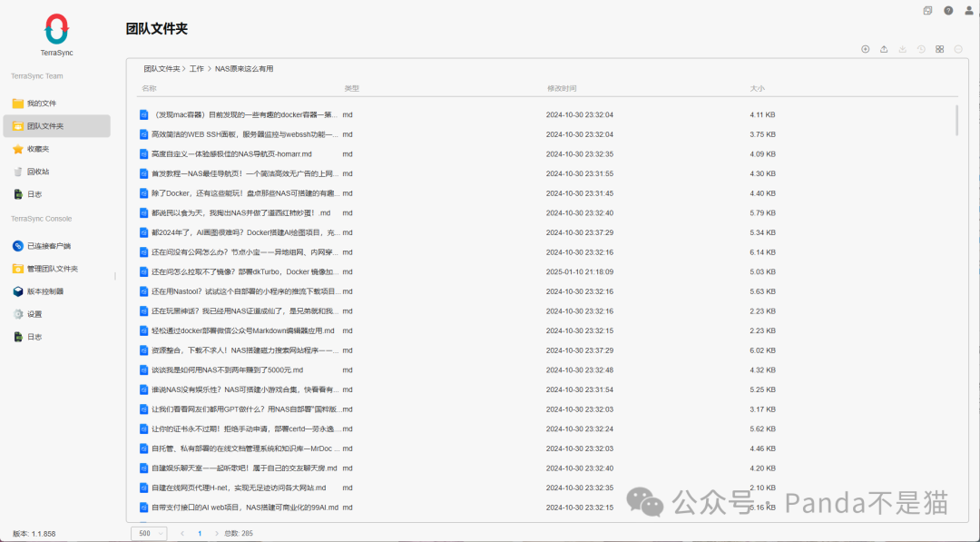The width and height of the screenshot is (980, 542).
Task: Select file 自托管、私有部署的在线文档管理系统
Action: [246, 448]
